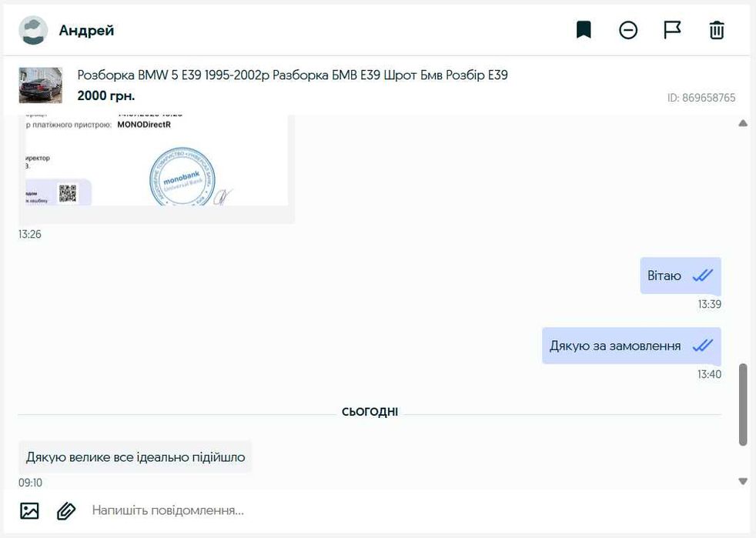Open Андрей's avatar profile picture
756x538 pixels.
pos(33,30)
